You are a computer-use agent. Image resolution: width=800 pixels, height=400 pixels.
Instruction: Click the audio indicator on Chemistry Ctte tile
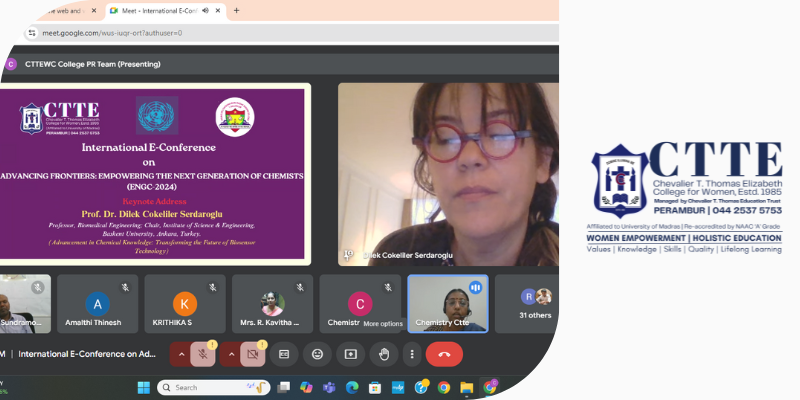click(476, 288)
